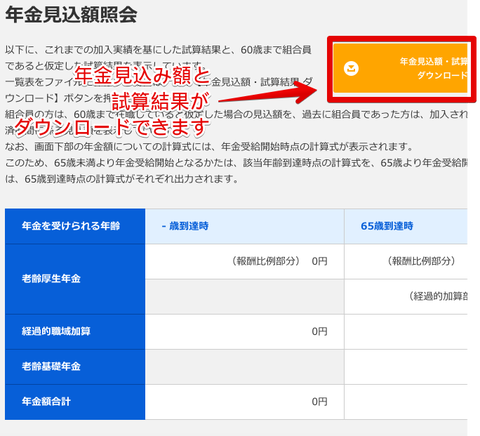Click the （報酬比例部分） 0円 cell
Image resolution: width=480 pixels, height=436 pixels.
[245, 261]
